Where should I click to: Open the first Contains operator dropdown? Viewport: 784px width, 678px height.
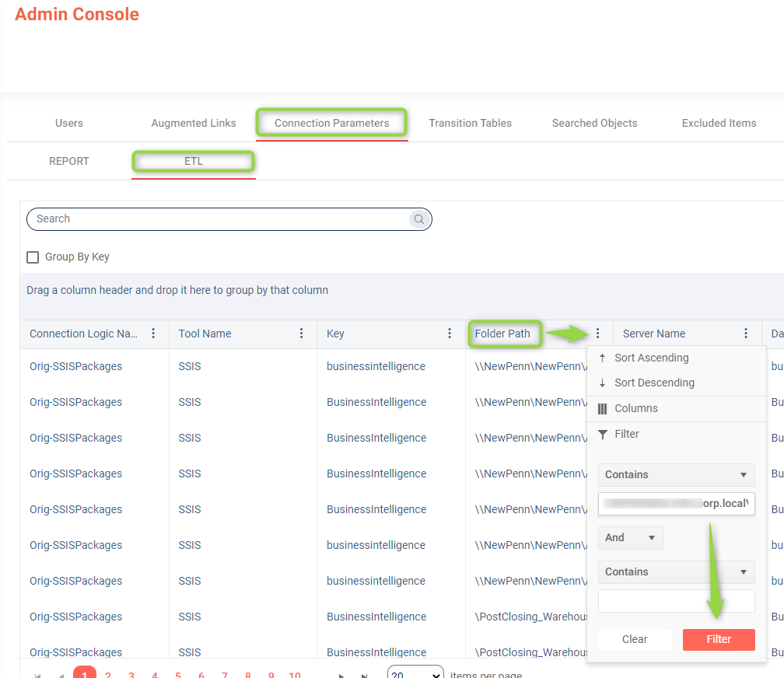click(676, 474)
